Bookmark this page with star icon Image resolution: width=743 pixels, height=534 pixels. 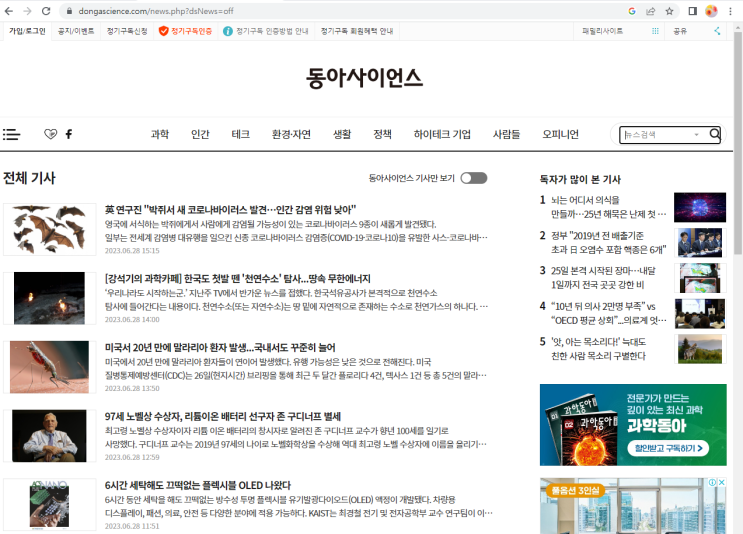point(669,11)
